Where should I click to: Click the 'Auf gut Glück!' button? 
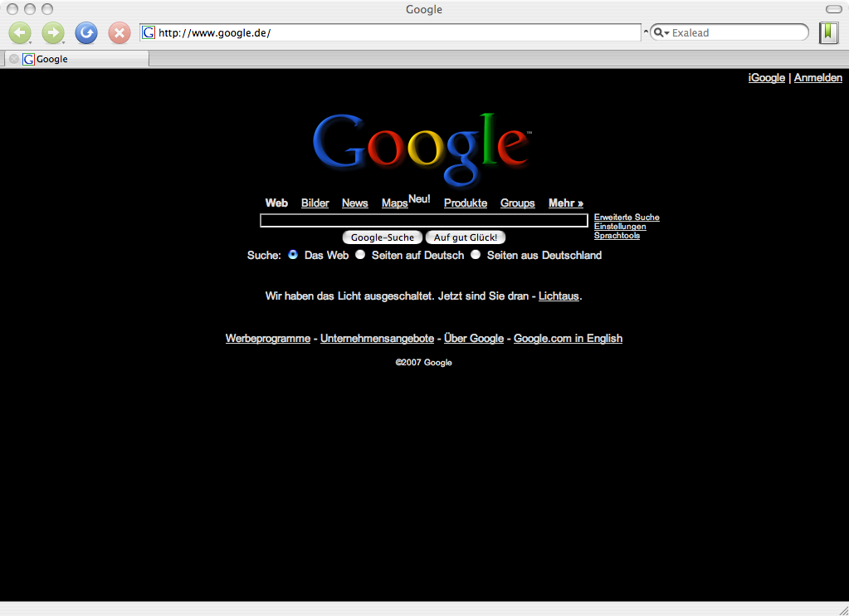click(x=466, y=237)
